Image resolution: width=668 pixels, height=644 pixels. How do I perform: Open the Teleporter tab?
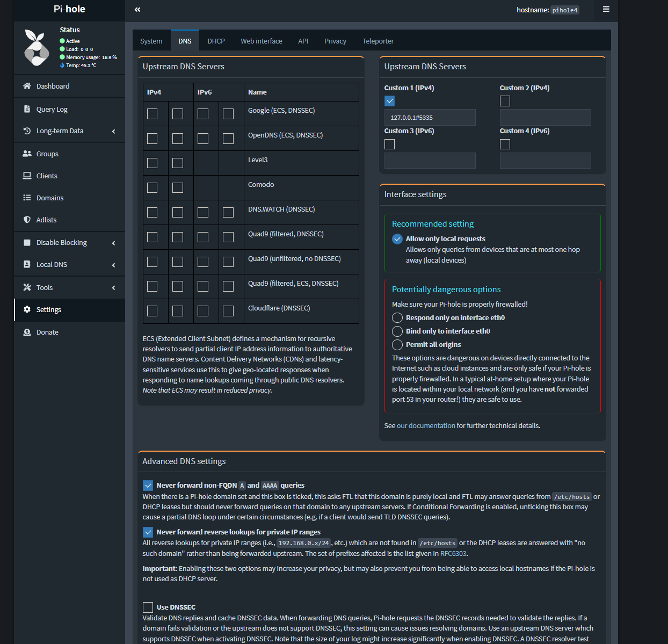pyautogui.click(x=377, y=41)
